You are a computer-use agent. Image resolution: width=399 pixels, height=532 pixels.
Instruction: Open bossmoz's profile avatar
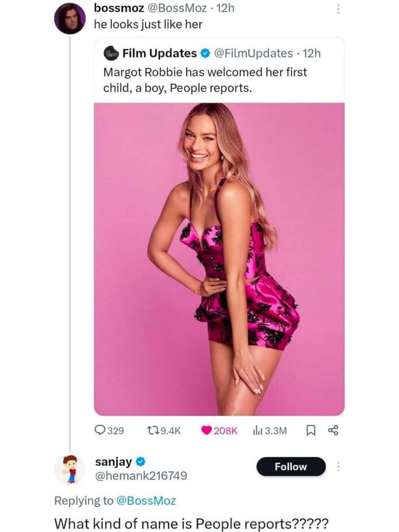point(70,18)
